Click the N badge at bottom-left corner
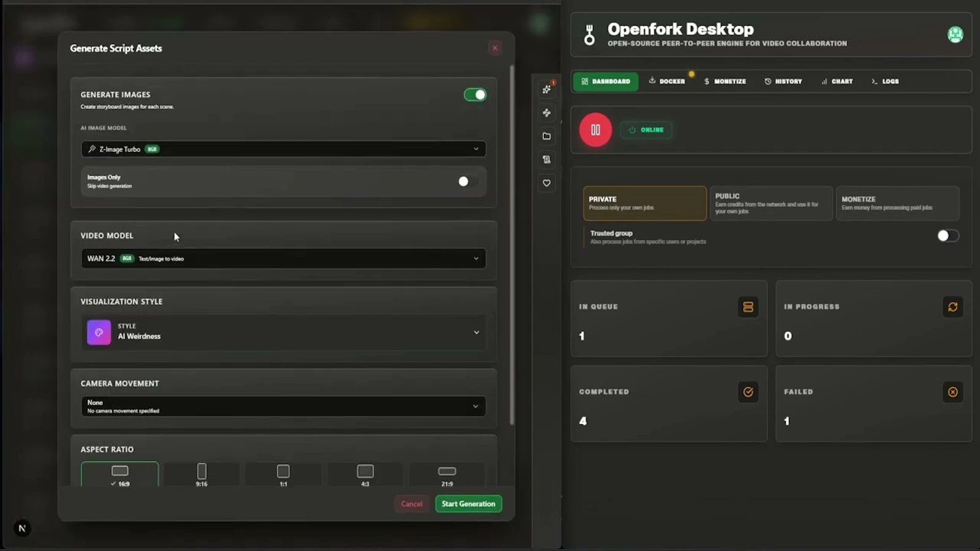Viewport: 980px width, 551px height. click(22, 528)
